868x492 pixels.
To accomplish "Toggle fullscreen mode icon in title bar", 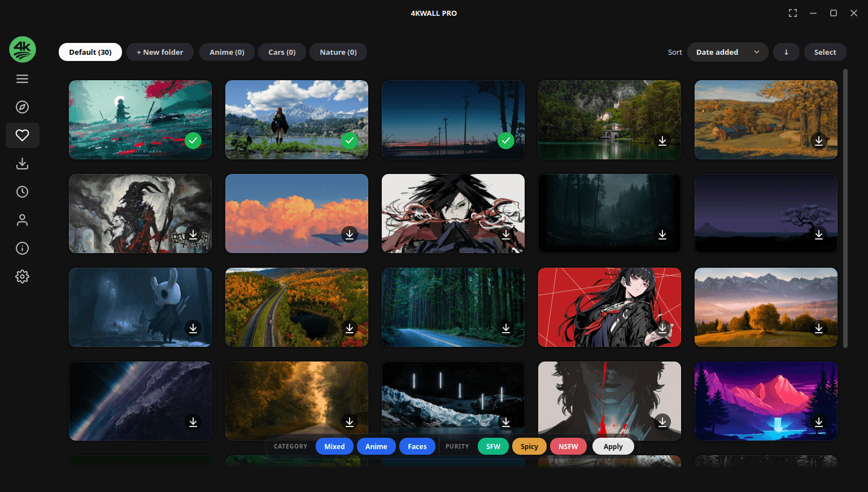I will (793, 13).
